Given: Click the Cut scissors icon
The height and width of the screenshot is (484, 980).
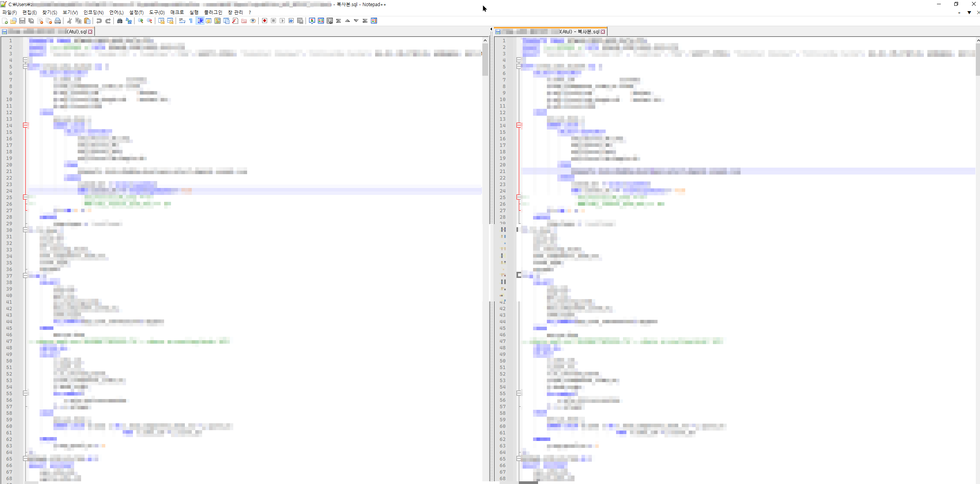Looking at the screenshot, I should point(70,21).
